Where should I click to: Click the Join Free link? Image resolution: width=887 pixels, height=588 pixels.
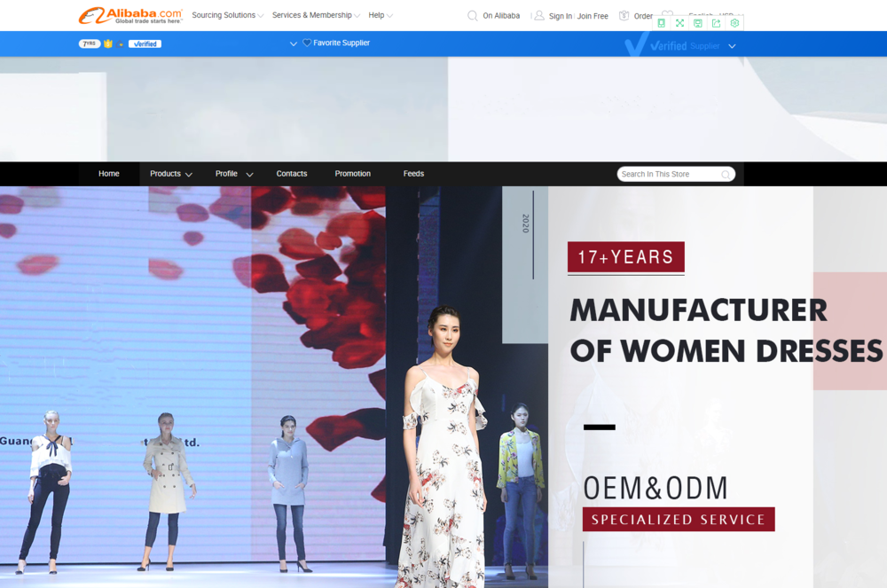coord(593,16)
